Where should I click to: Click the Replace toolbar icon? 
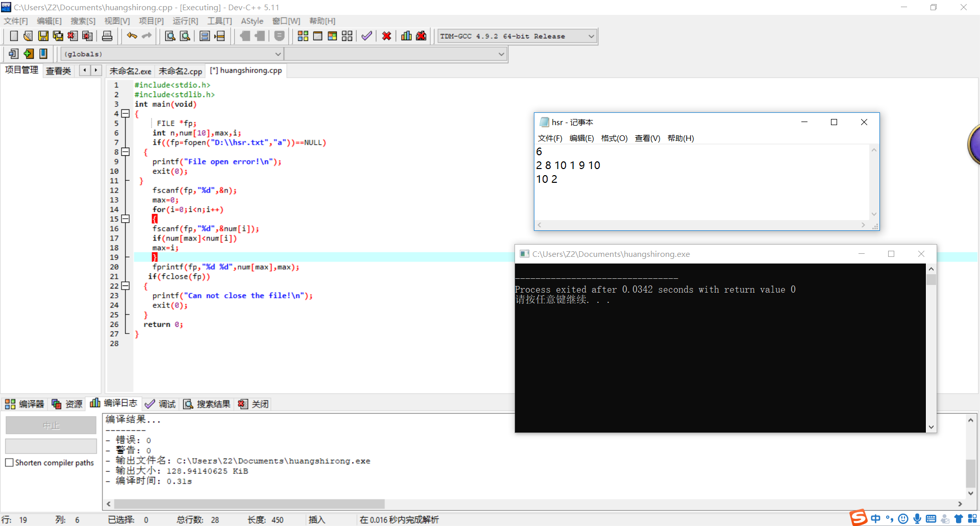click(x=185, y=36)
